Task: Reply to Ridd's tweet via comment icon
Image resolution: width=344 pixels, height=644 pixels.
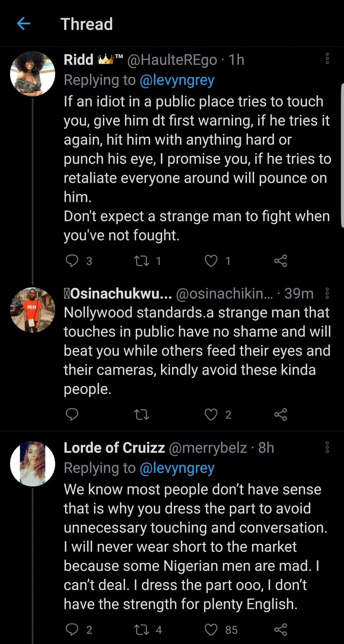Action: 71,261
